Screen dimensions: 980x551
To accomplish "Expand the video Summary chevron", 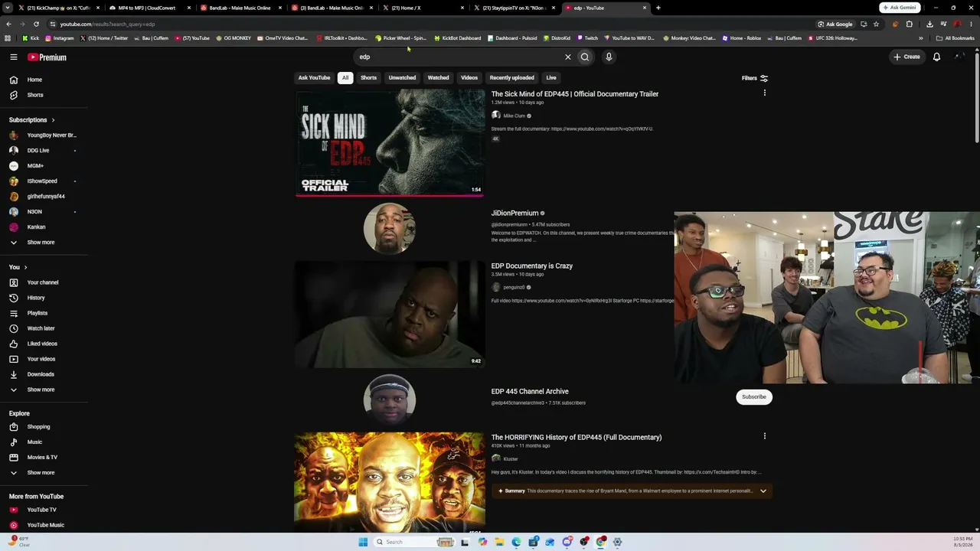I will [763, 491].
